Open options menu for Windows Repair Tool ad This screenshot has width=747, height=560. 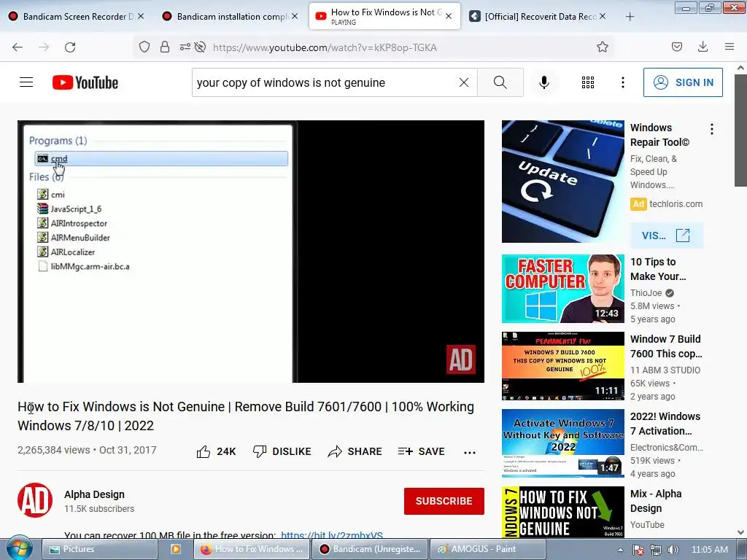click(712, 129)
